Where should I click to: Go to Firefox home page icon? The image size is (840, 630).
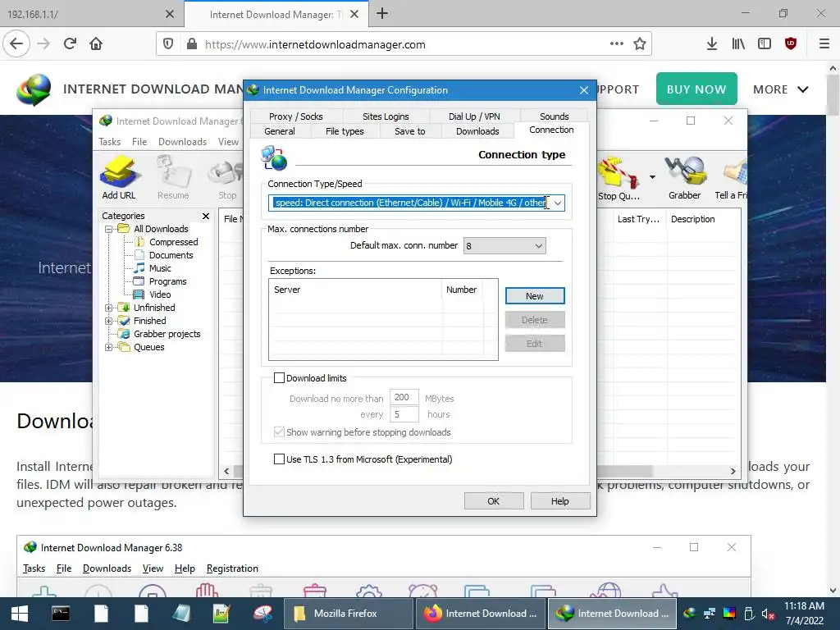pyautogui.click(x=96, y=43)
